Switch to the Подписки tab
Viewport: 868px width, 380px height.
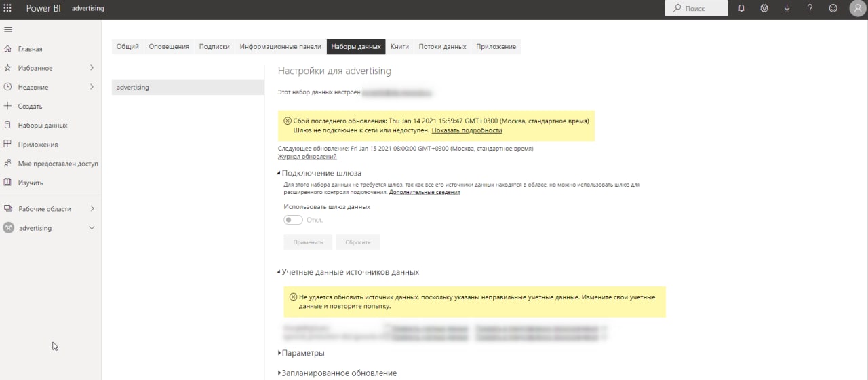point(214,47)
